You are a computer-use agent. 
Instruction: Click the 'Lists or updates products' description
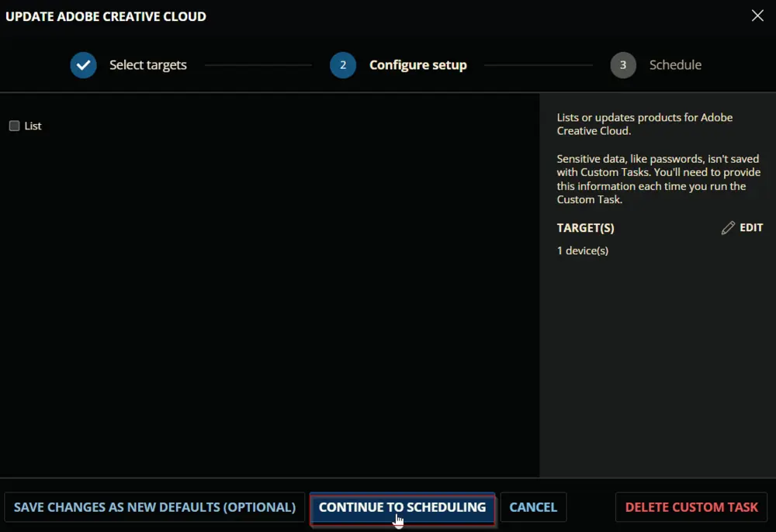click(644, 124)
